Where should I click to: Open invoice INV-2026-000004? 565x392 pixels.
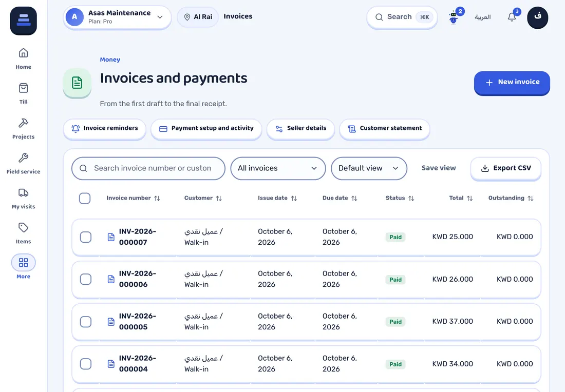point(137,364)
